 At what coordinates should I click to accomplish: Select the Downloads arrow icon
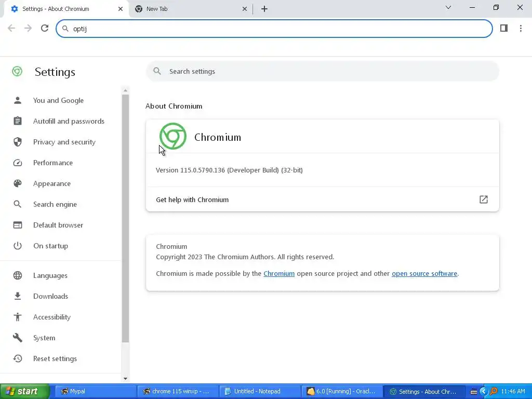click(x=17, y=296)
